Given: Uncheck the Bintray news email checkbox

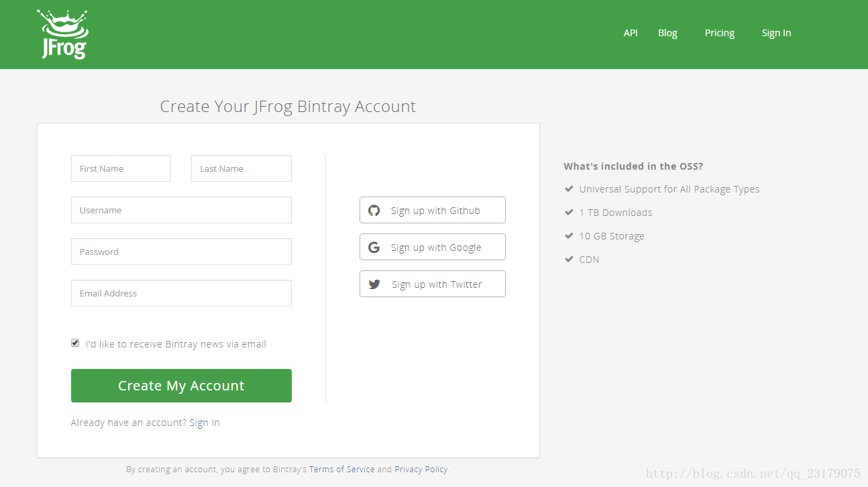Looking at the screenshot, I should pyautogui.click(x=75, y=343).
